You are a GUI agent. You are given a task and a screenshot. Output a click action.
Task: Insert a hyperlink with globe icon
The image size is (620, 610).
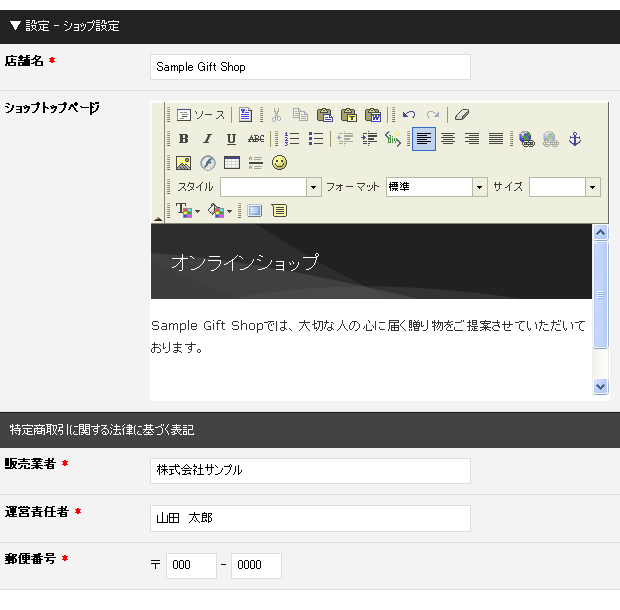(x=527, y=139)
